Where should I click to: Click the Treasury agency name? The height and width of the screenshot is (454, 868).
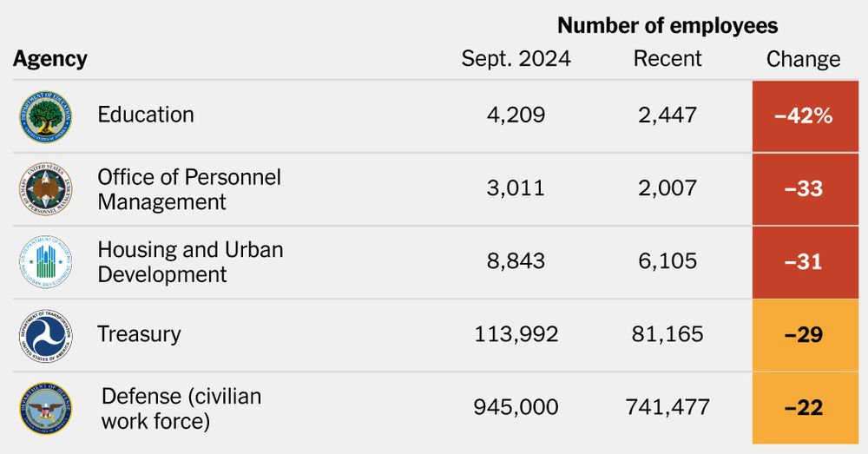139,334
